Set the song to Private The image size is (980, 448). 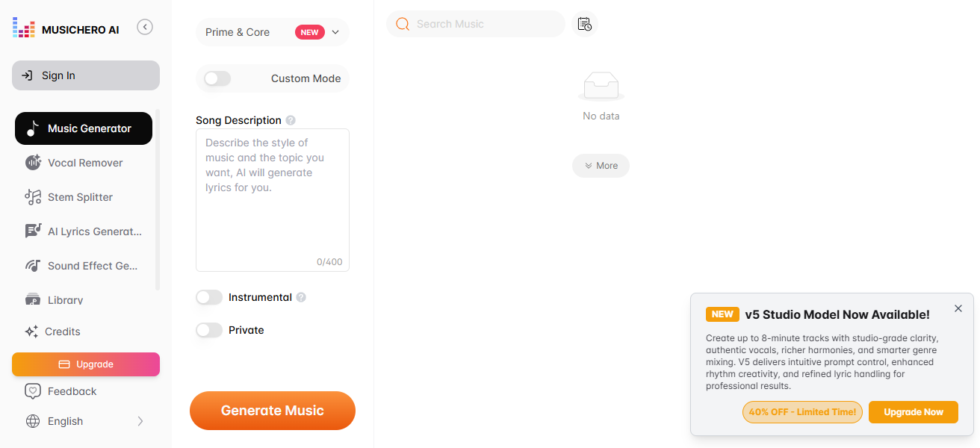click(x=208, y=330)
